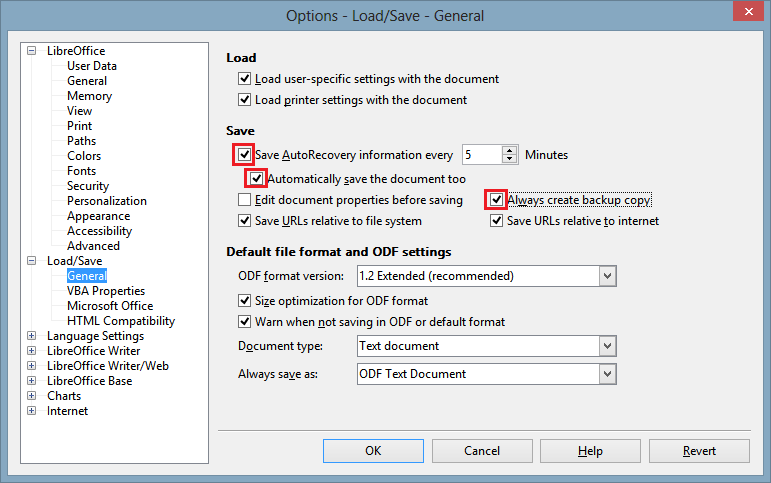Expand the LibreOffice Base node
Viewport: 771px width, 483px height.
point(32,381)
